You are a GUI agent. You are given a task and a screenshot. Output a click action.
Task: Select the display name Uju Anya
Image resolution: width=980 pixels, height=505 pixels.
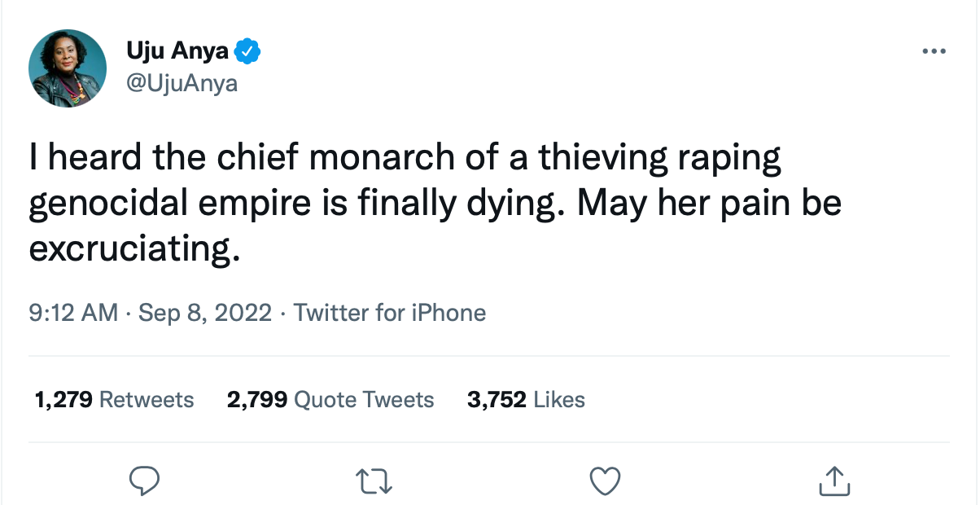pyautogui.click(x=177, y=50)
